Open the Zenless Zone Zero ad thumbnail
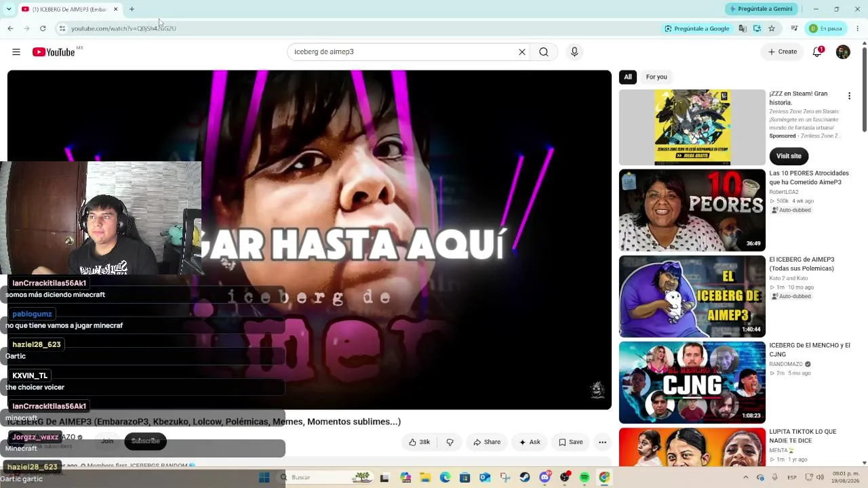 (x=692, y=127)
